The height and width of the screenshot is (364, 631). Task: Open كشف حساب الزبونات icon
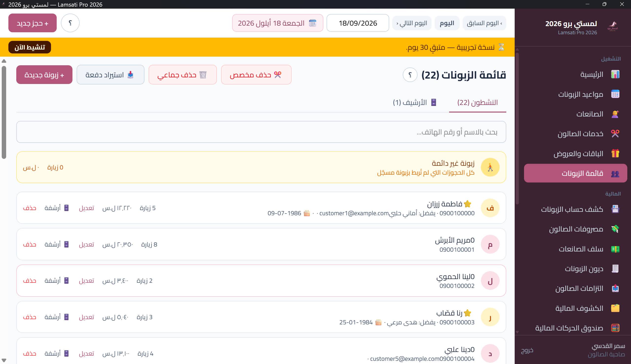pos(615,209)
